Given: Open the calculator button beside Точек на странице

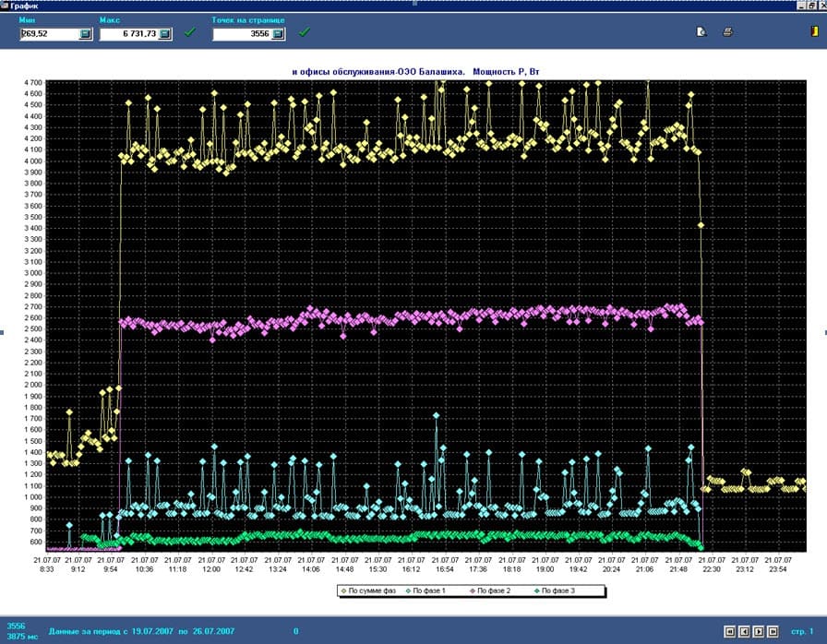Looking at the screenshot, I should click(x=278, y=34).
